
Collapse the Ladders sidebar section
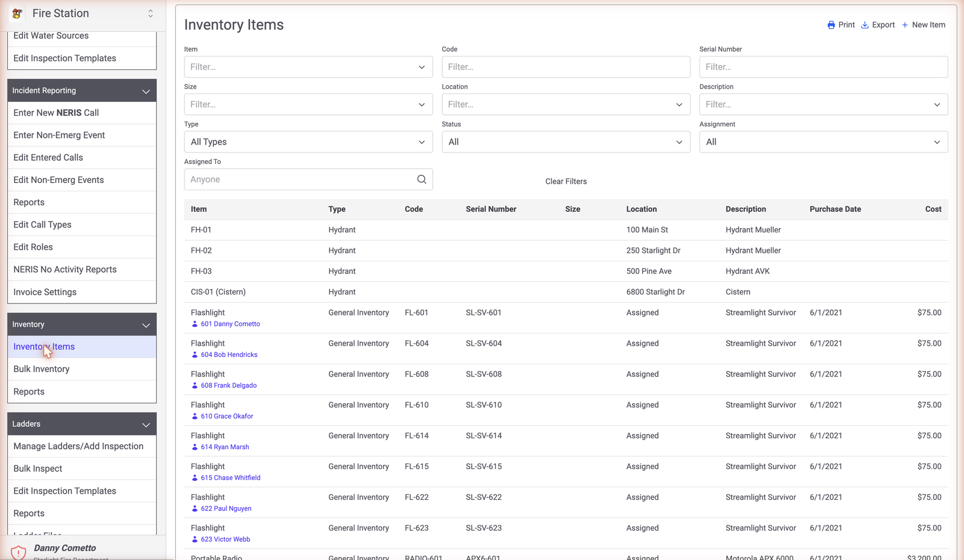click(146, 425)
